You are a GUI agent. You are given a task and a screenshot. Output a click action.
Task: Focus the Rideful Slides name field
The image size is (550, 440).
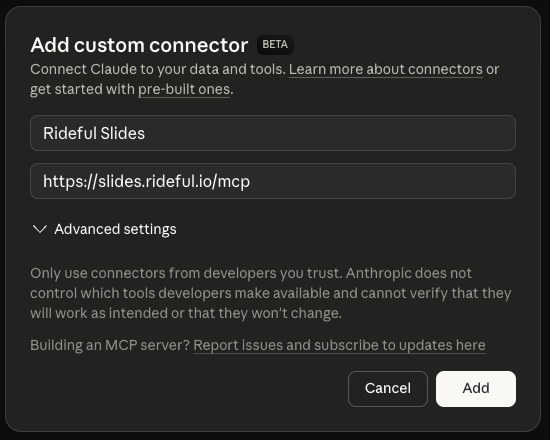click(273, 133)
